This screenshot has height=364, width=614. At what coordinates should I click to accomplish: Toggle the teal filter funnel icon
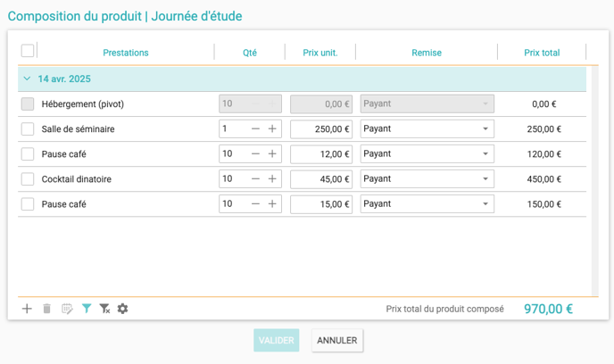(87, 309)
